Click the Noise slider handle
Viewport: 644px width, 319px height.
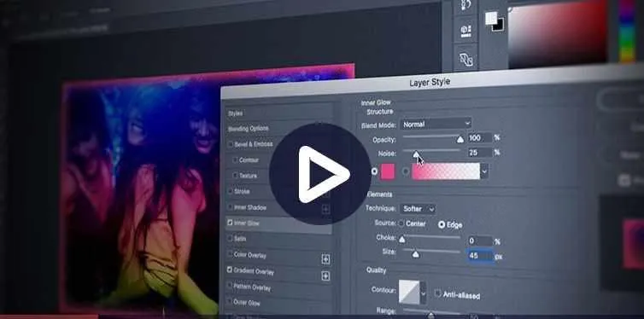(x=416, y=154)
